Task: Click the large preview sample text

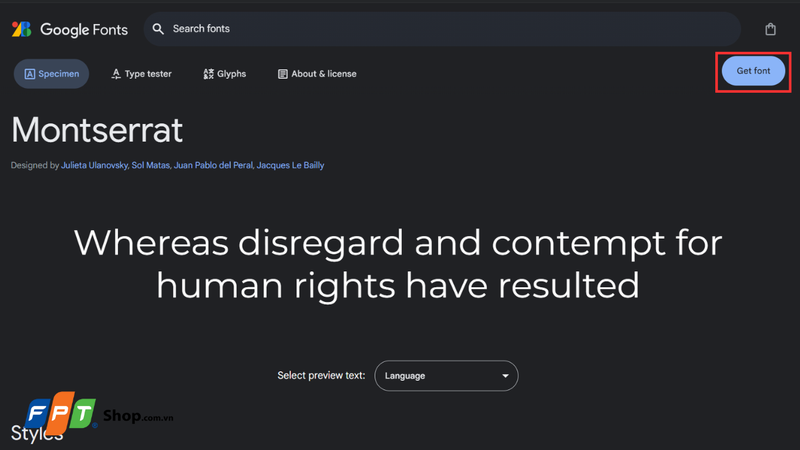Action: click(x=398, y=264)
